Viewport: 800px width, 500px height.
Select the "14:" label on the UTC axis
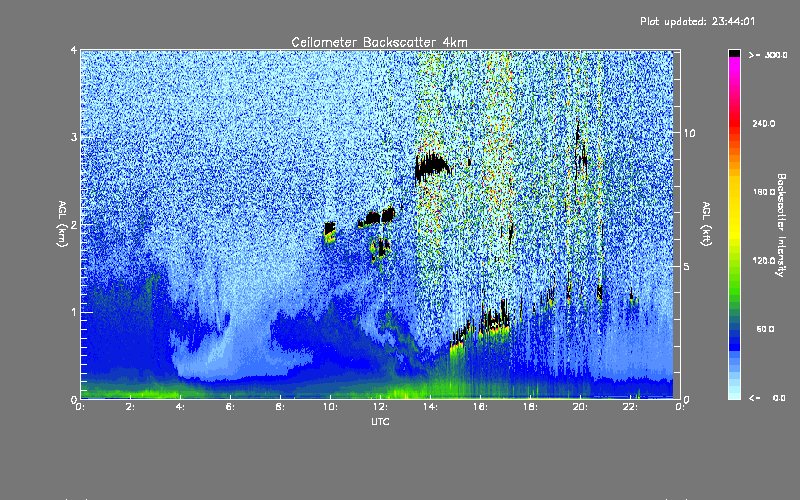430,407
